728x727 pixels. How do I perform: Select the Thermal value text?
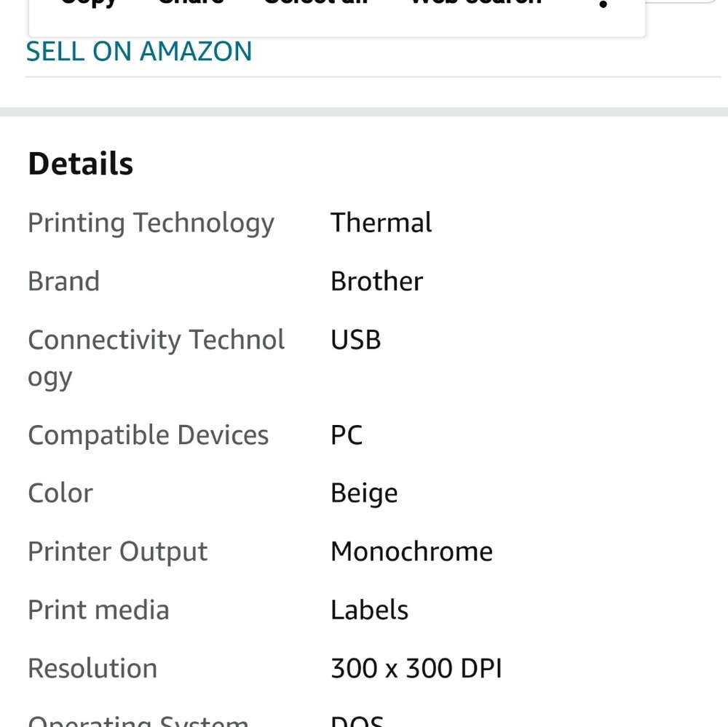[381, 223]
